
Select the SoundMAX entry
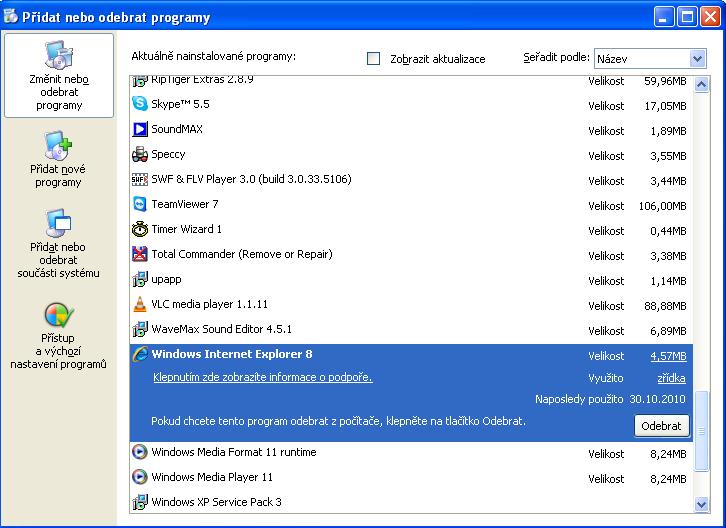(x=411, y=129)
